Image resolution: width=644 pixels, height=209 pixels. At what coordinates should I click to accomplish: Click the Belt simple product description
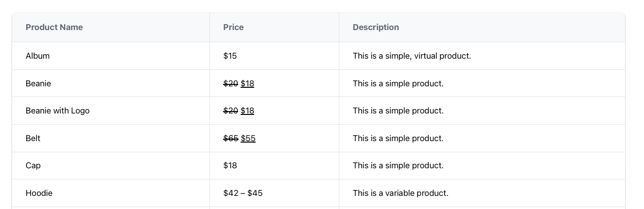click(398, 138)
